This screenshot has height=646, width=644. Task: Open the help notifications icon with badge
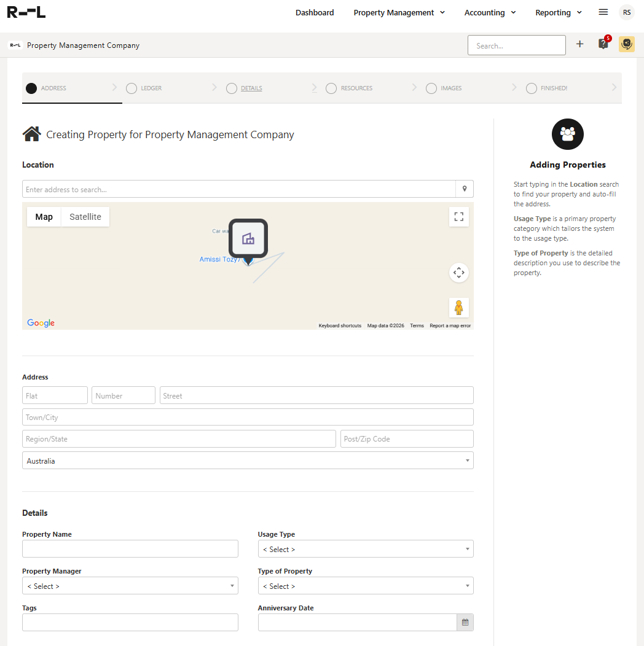pos(603,44)
